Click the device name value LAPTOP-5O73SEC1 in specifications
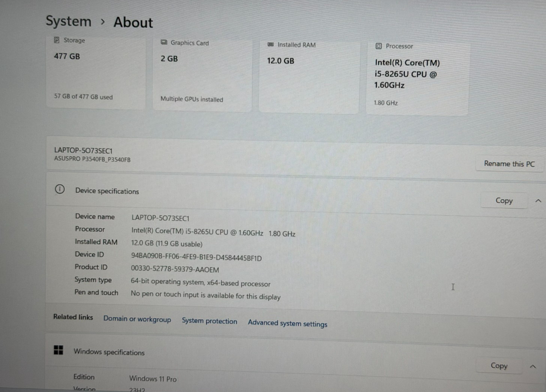This screenshot has width=546, height=392. click(x=160, y=218)
